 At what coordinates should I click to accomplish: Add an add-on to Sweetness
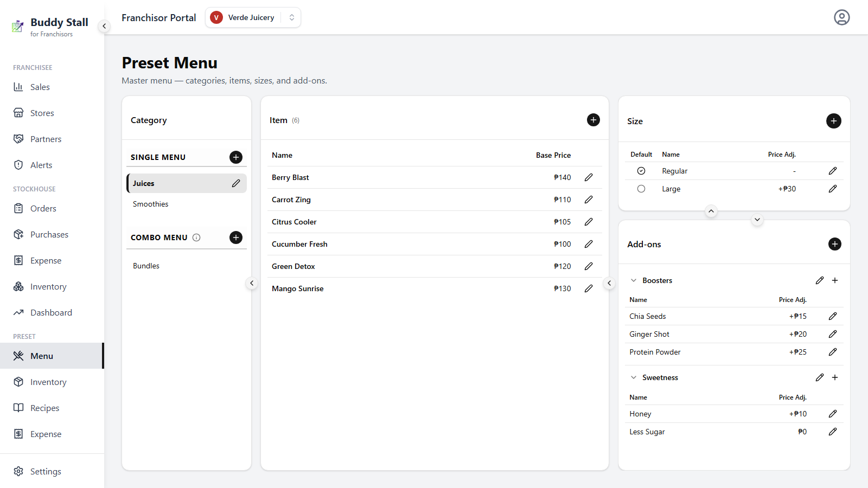pyautogui.click(x=835, y=377)
